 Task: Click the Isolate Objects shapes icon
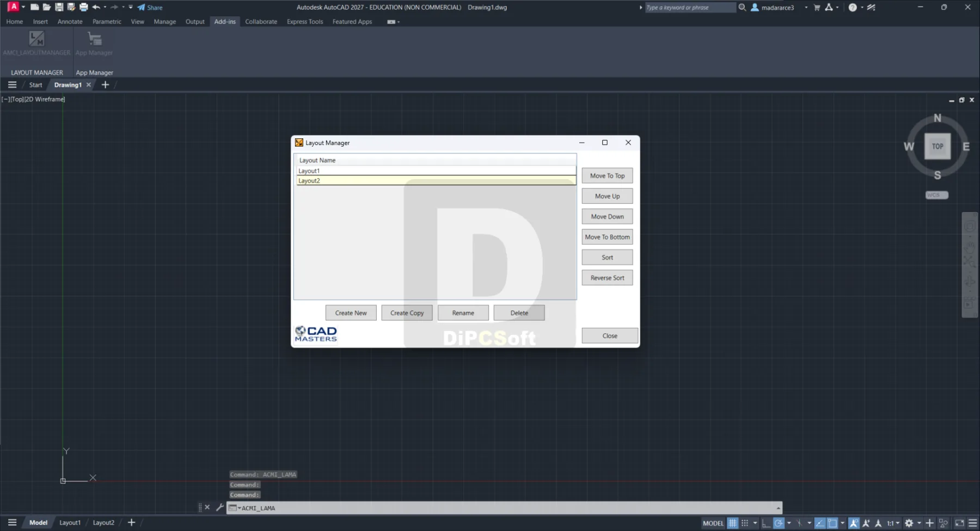[x=944, y=523]
